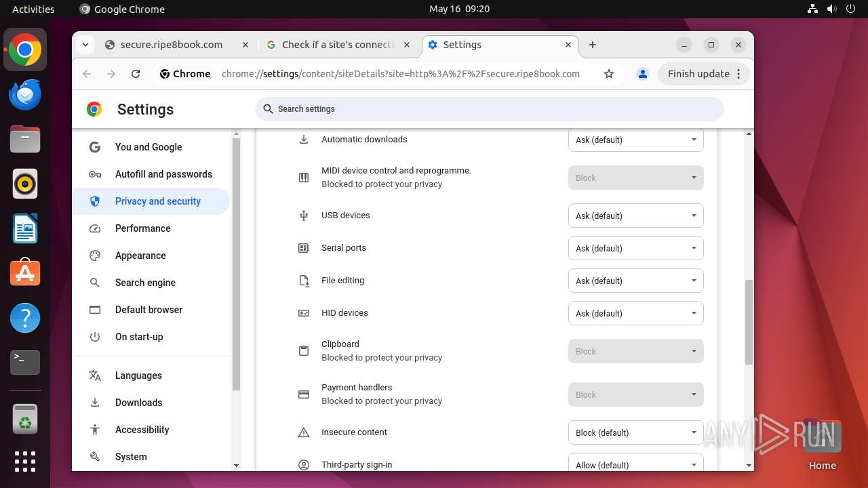Viewport: 868px width, 488px height.
Task: Click the disabled MIDI device Block dropdown
Action: [x=635, y=178]
